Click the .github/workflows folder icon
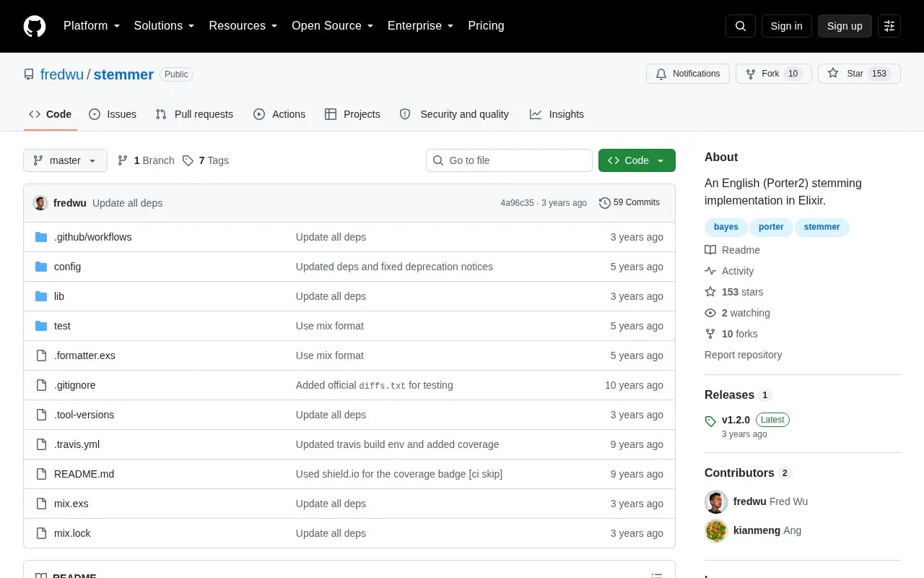This screenshot has width=924, height=578. tap(41, 237)
